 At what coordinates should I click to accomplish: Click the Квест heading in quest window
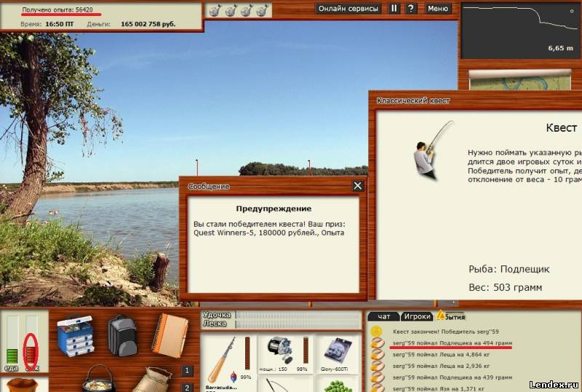coord(561,128)
